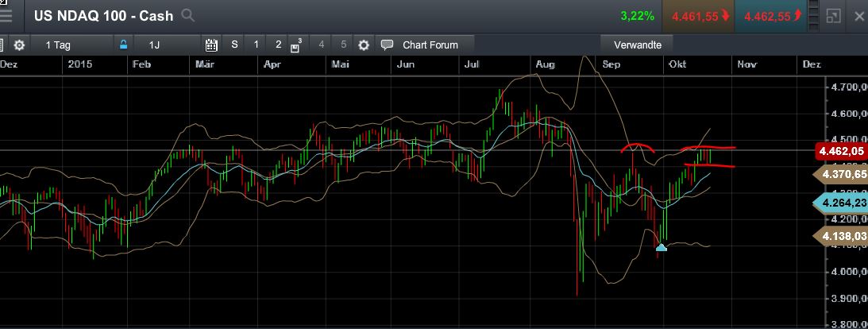Click the Aug month label on the time axis
This screenshot has width=868, height=329.
[x=546, y=64]
